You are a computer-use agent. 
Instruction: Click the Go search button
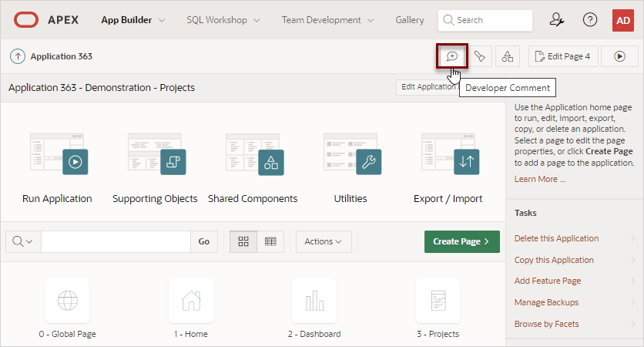point(203,241)
